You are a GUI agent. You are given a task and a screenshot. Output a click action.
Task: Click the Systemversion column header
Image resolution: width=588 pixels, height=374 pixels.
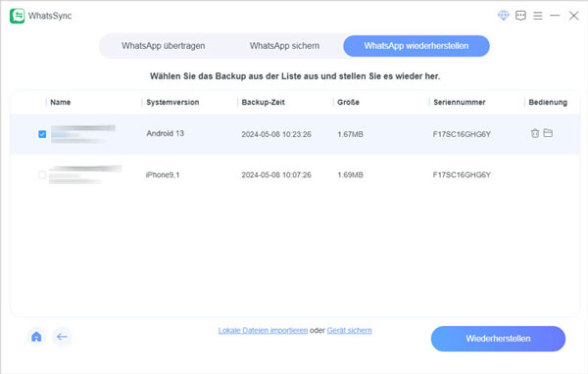[x=172, y=102]
